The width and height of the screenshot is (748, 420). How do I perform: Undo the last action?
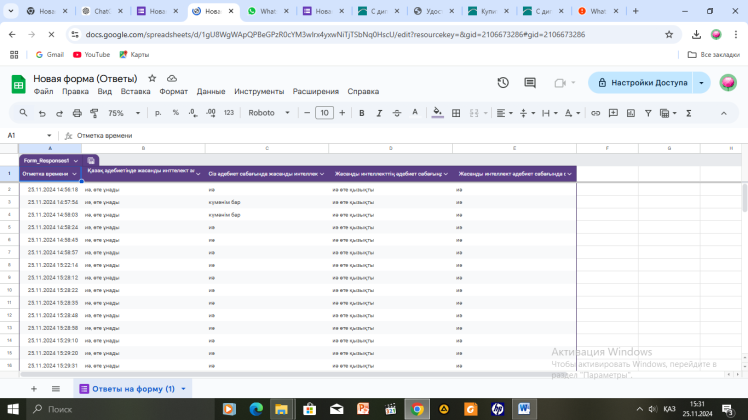point(42,113)
